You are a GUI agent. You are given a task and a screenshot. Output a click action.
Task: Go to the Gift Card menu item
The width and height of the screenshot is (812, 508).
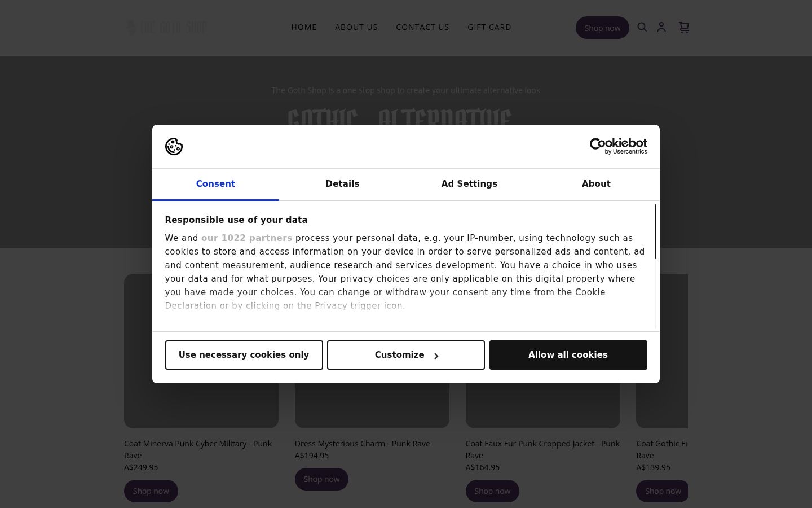pos(489,27)
